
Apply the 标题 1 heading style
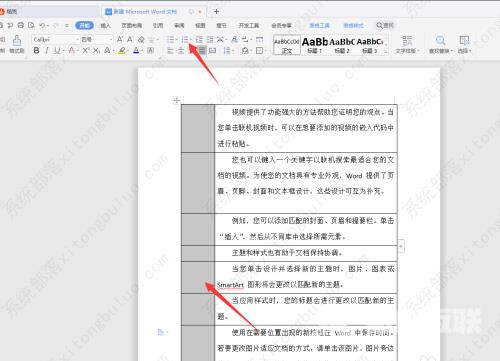click(x=314, y=45)
